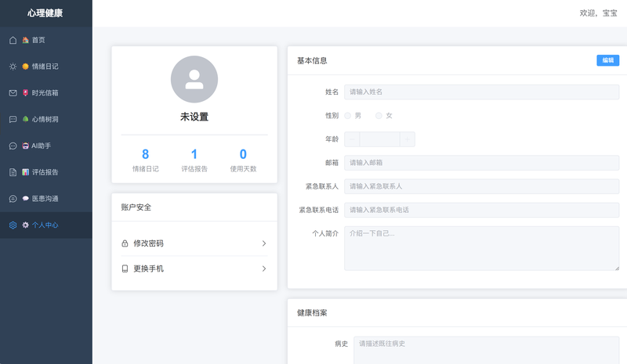This screenshot has height=364, width=627.
Task: Click the gray profile avatar picture
Action: click(x=194, y=79)
